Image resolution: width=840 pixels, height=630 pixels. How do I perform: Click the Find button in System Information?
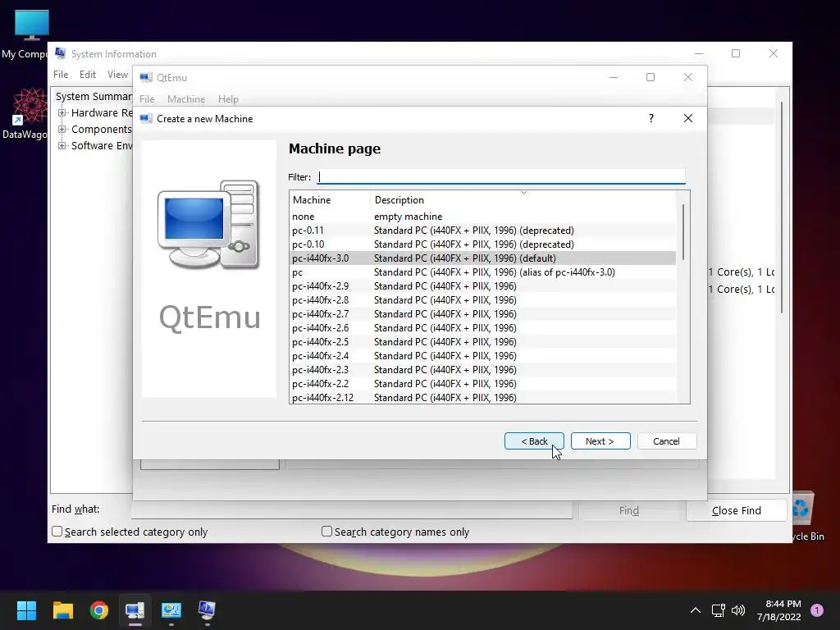point(629,510)
